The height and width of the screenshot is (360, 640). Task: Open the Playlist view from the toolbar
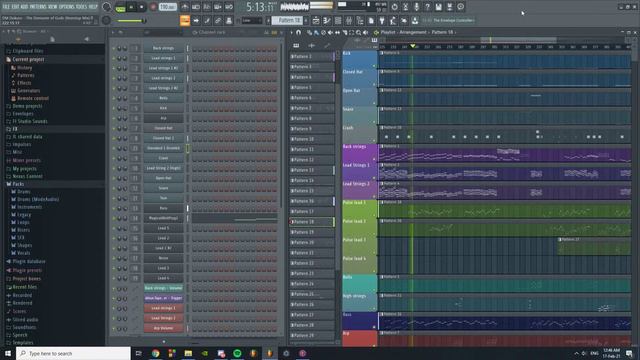click(x=315, y=20)
